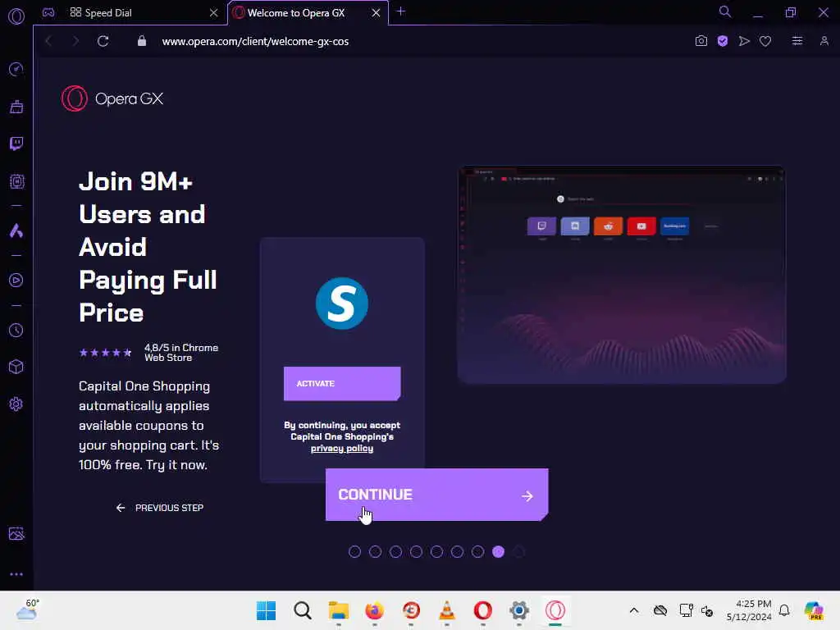Open My Flow send icon
Viewport: 840px width, 630px height.
pos(744,41)
